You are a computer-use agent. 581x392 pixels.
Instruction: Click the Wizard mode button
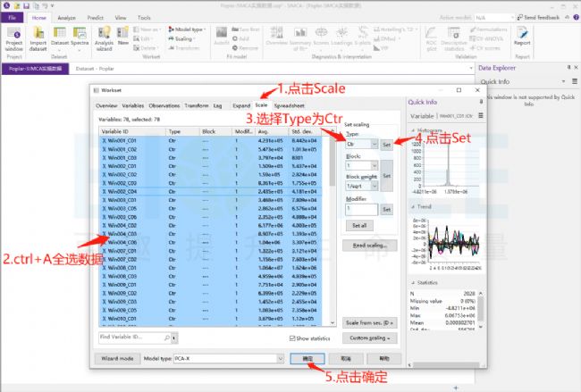[117, 358]
